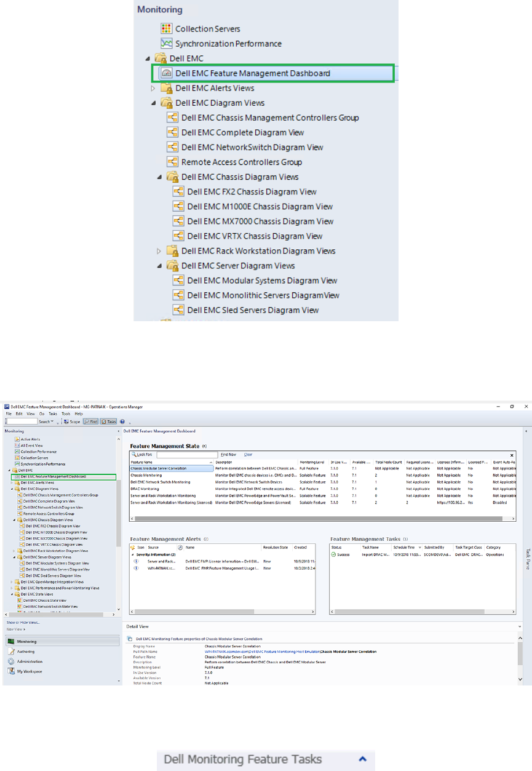Click the Complete Diagram View icon in the enlarged tree
The width and height of the screenshot is (532, 771).
pyautogui.click(x=172, y=132)
